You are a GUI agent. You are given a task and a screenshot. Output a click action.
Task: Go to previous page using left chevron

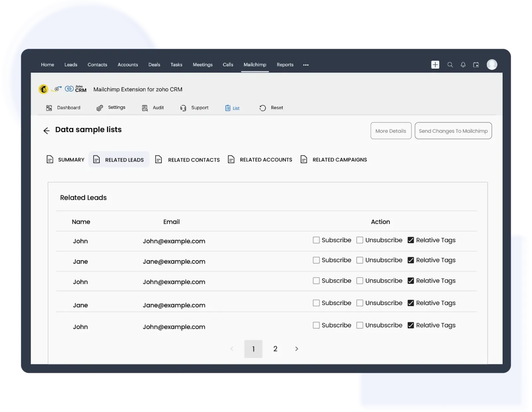pyautogui.click(x=232, y=348)
